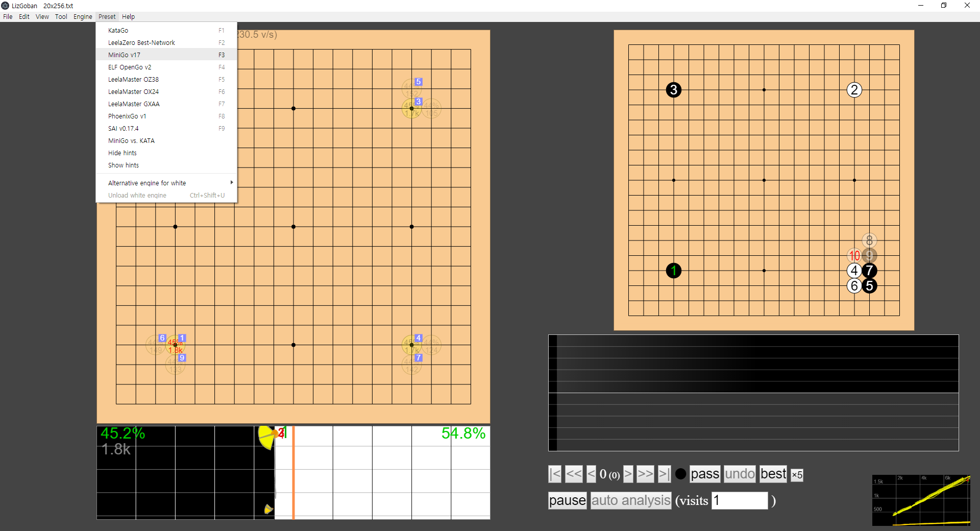Click the visits input field

click(x=740, y=500)
